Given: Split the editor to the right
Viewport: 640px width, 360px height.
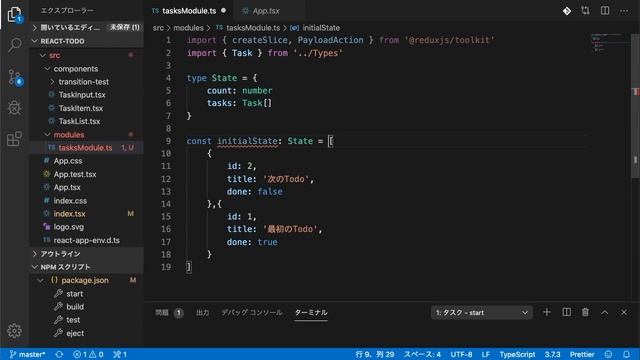Looking at the screenshot, I should [605, 11].
